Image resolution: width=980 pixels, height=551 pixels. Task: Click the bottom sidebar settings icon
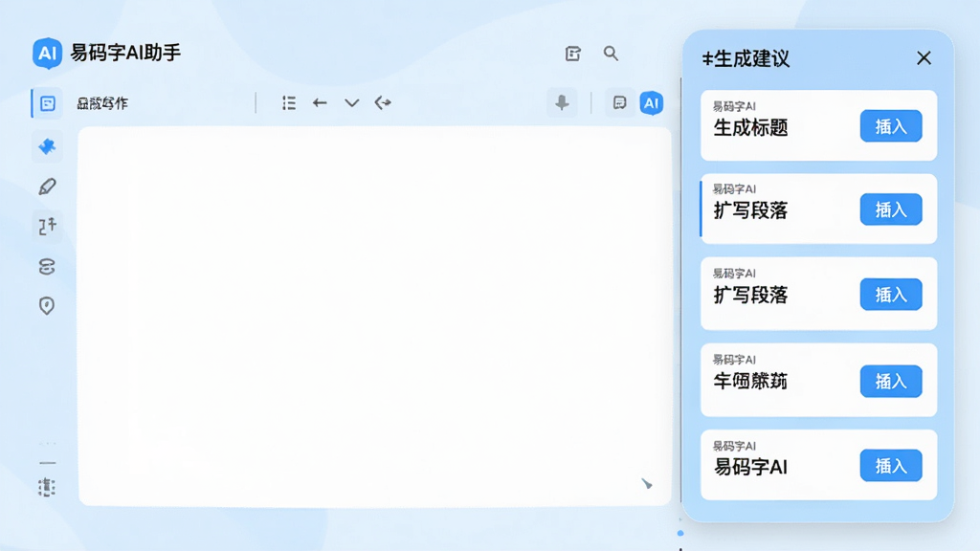tap(47, 487)
